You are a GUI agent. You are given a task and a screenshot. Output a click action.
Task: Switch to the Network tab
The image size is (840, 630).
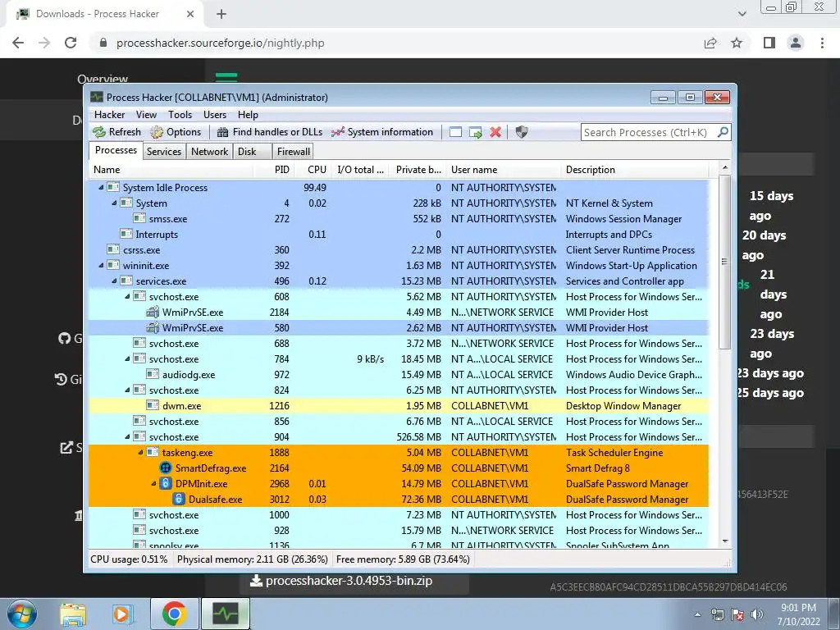(209, 152)
